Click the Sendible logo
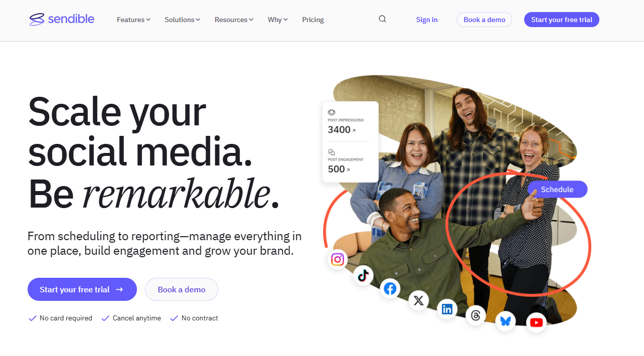 point(62,20)
